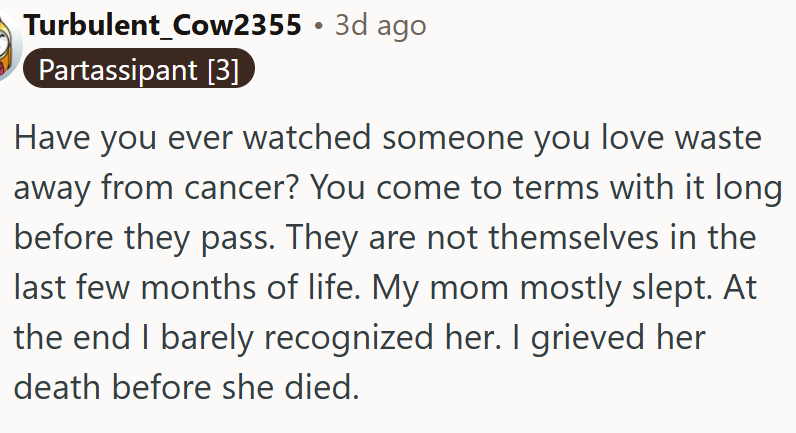Screen dimensions: 796x433
Task: Click the "3d ago" comment timestamp
Action: (381, 26)
